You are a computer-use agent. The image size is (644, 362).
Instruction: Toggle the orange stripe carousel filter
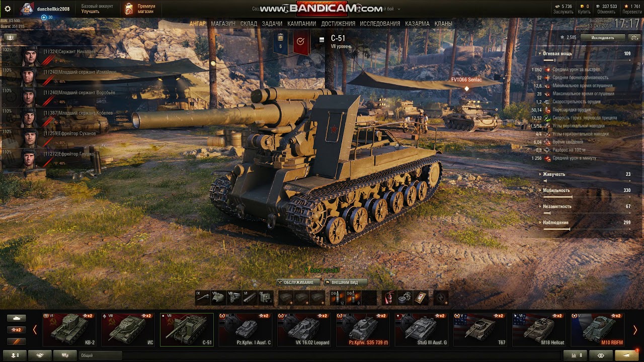click(x=17, y=341)
